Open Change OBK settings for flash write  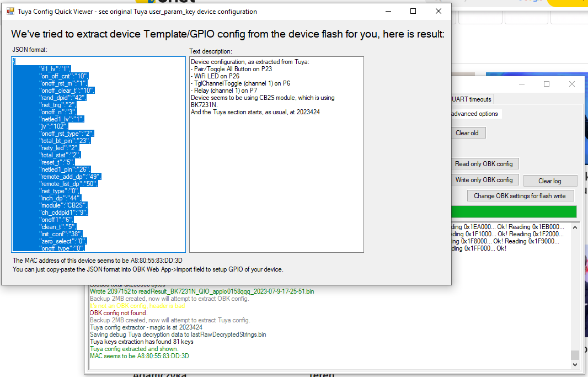click(x=520, y=196)
